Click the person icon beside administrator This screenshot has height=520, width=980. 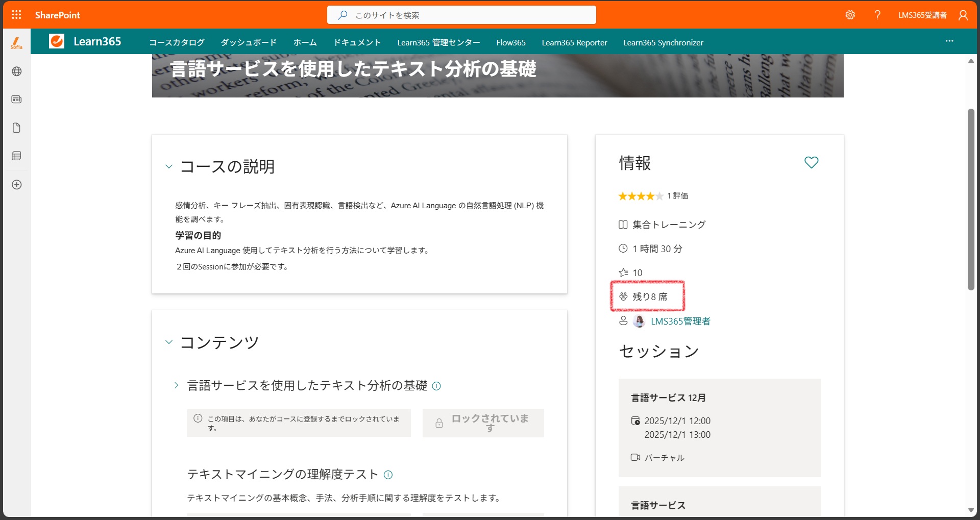coord(623,320)
